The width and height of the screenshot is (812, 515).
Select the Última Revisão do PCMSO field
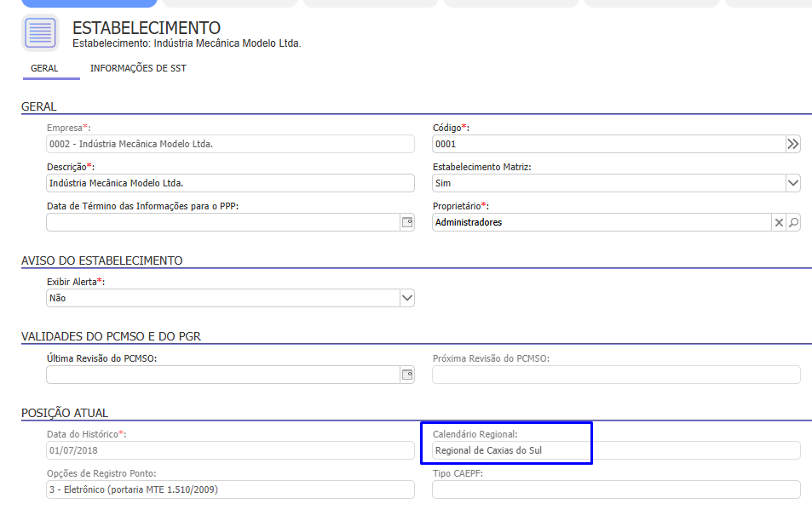coord(222,375)
